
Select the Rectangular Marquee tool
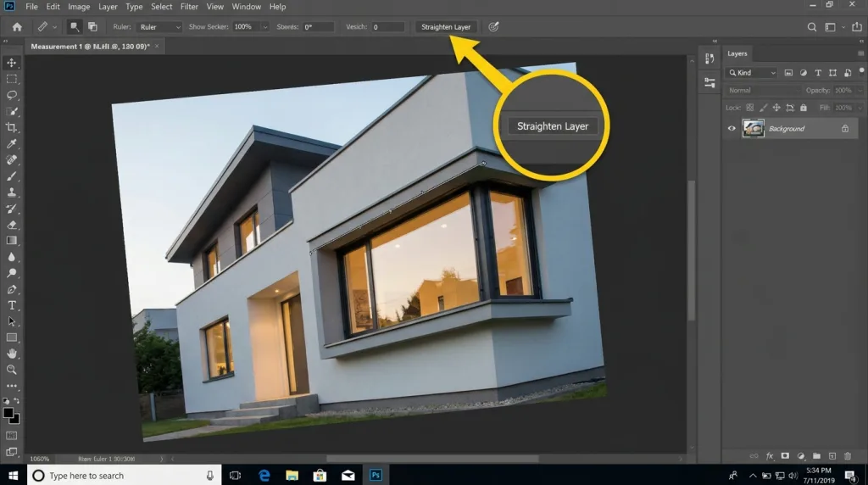click(x=12, y=79)
